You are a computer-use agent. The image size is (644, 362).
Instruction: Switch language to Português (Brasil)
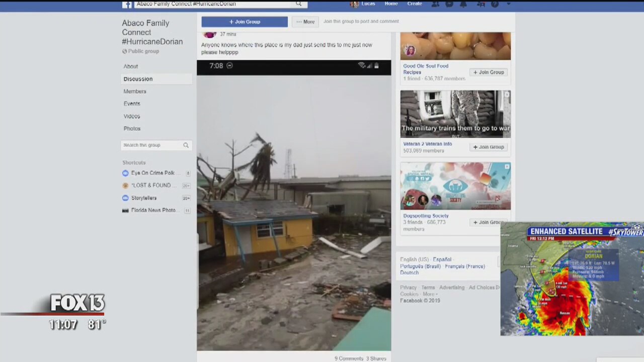[x=420, y=266]
